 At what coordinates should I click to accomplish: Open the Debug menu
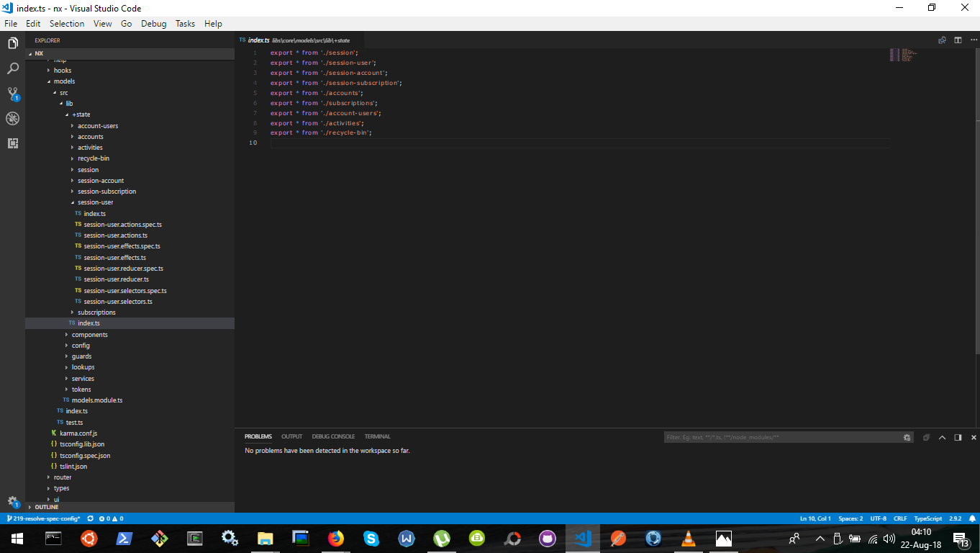pyautogui.click(x=153, y=23)
